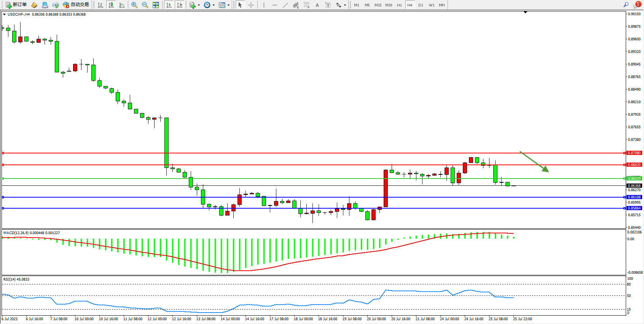Select the crosshair tool
Screen dimensions: 644x324
click(251, 5)
